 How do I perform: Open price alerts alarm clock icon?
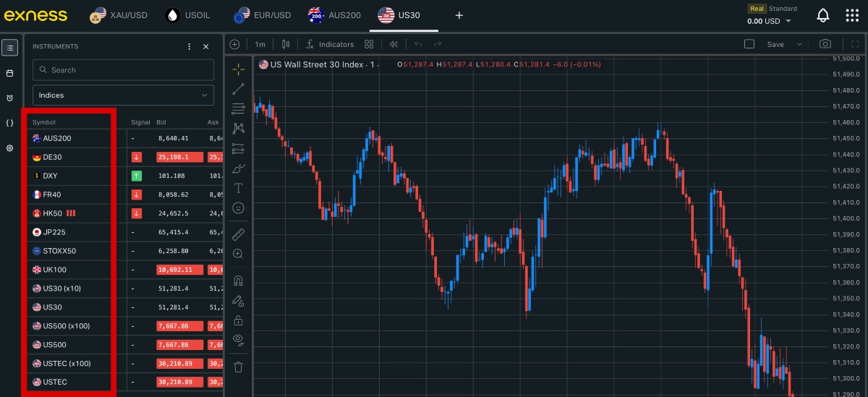(x=9, y=98)
